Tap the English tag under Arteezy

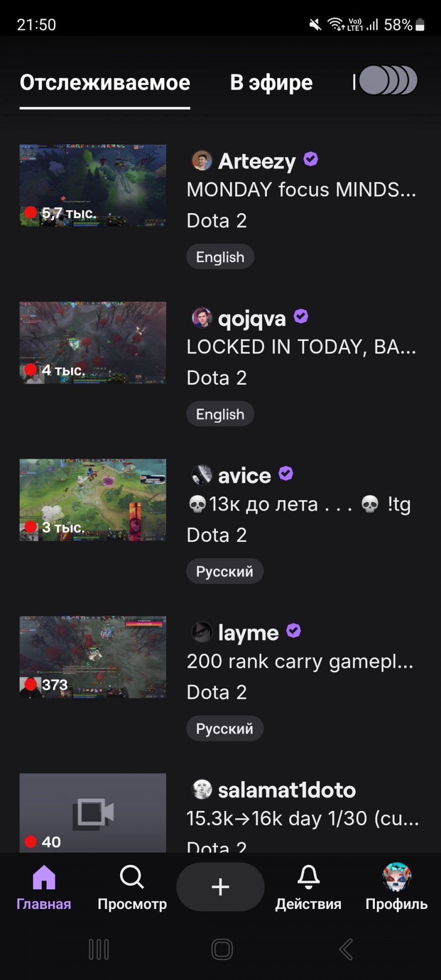click(220, 257)
